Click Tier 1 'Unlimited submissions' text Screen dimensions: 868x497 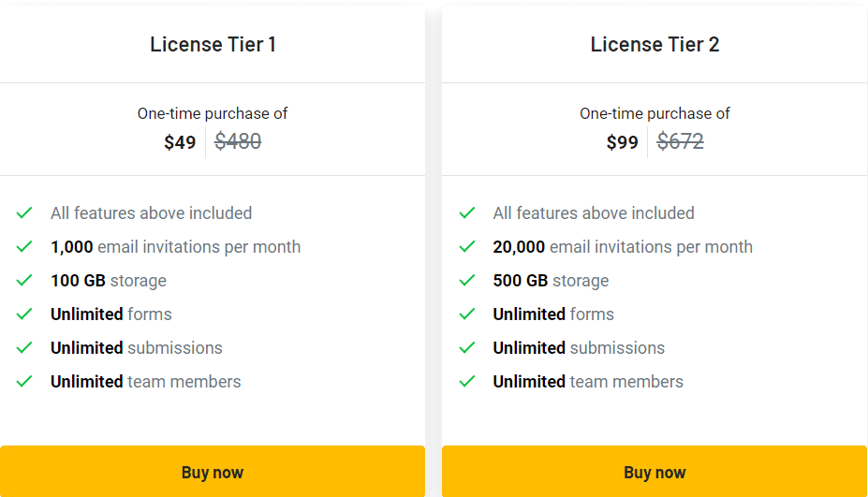click(136, 348)
